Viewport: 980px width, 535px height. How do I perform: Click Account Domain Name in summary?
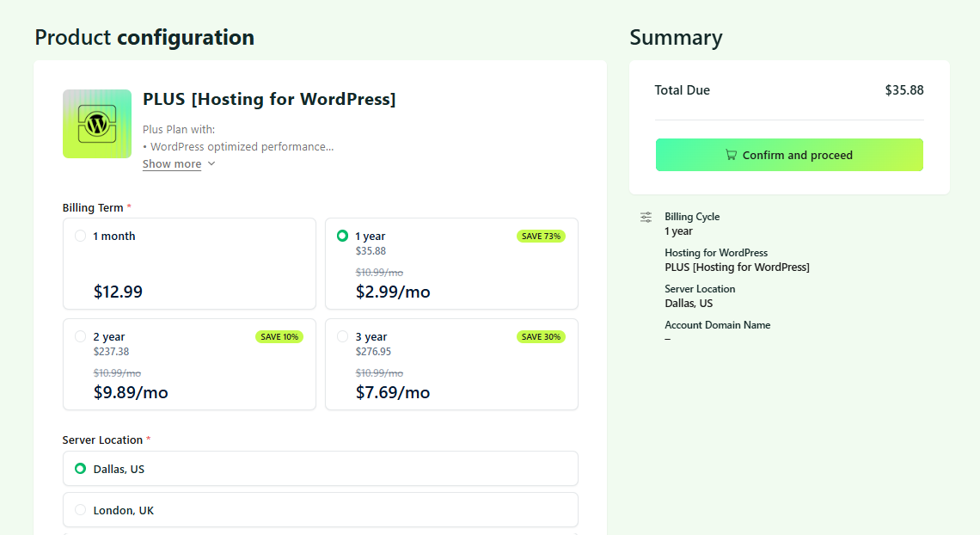pyautogui.click(x=718, y=325)
